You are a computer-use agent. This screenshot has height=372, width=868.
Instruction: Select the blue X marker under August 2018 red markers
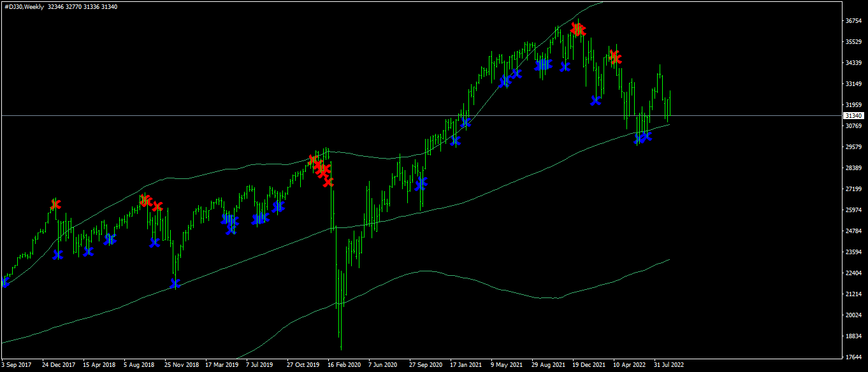click(x=154, y=242)
